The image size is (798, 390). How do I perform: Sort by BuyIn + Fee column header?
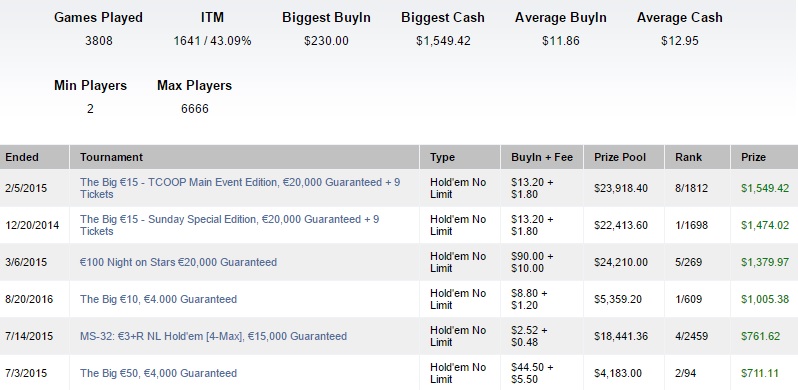coord(542,157)
